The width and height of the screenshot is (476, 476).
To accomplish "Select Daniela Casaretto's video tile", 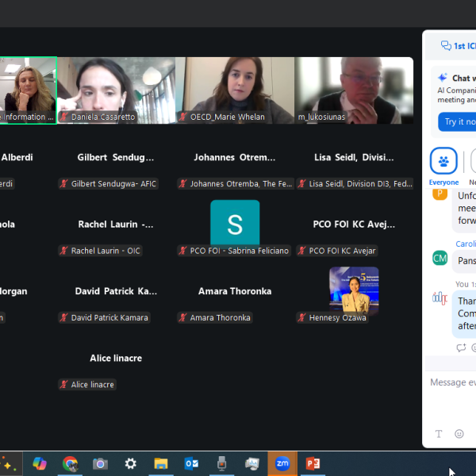I will pyautogui.click(x=116, y=90).
